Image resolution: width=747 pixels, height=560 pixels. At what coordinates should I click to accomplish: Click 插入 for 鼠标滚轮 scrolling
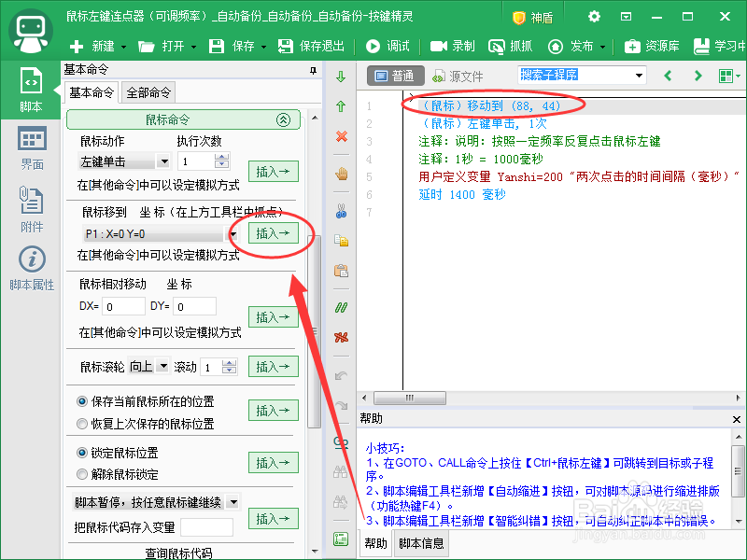coord(274,367)
